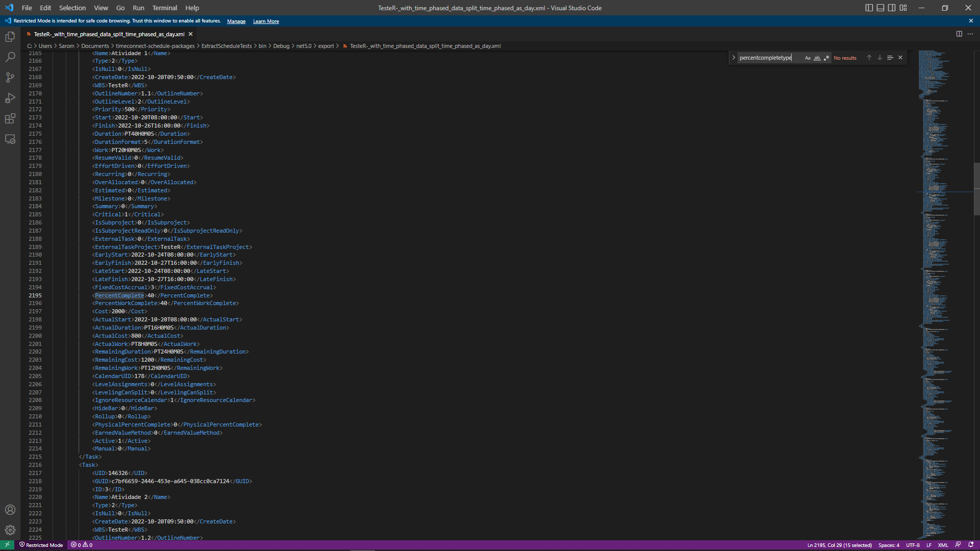This screenshot has height=551, width=980.
Task: Open the Extensions view
Action: (x=10, y=119)
